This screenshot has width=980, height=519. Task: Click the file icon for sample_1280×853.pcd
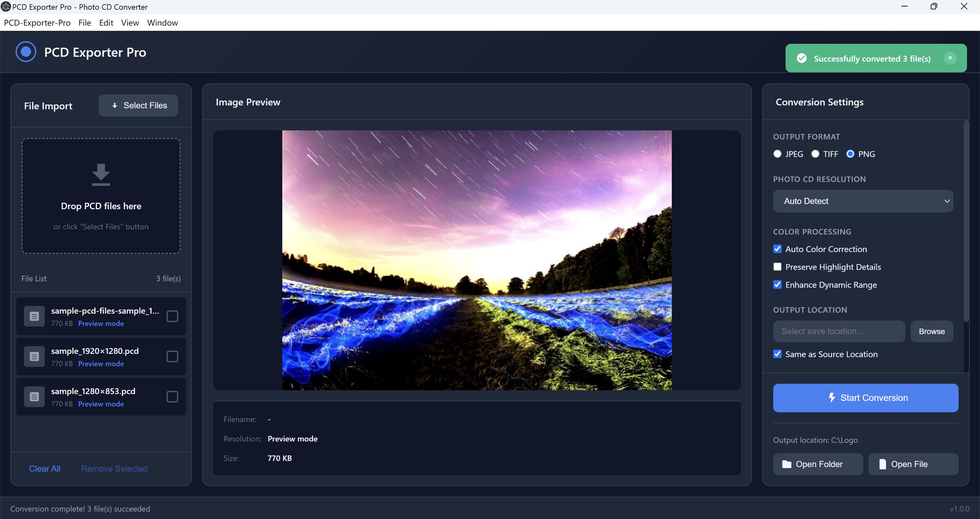pyautogui.click(x=34, y=397)
